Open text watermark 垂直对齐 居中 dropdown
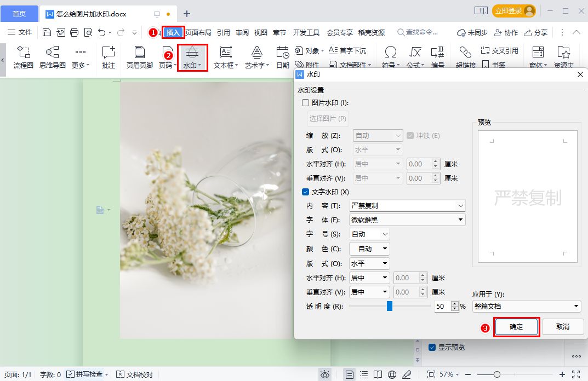588x381 pixels. point(369,292)
